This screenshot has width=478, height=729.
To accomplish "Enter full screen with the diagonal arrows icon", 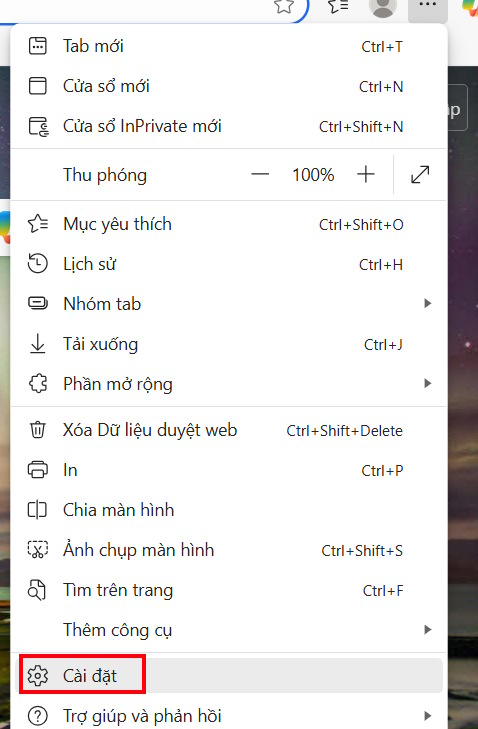I will pyautogui.click(x=420, y=175).
